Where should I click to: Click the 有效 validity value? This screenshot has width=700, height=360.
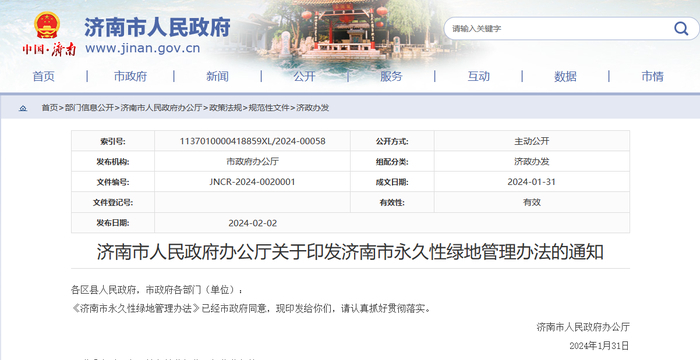pos(532,202)
